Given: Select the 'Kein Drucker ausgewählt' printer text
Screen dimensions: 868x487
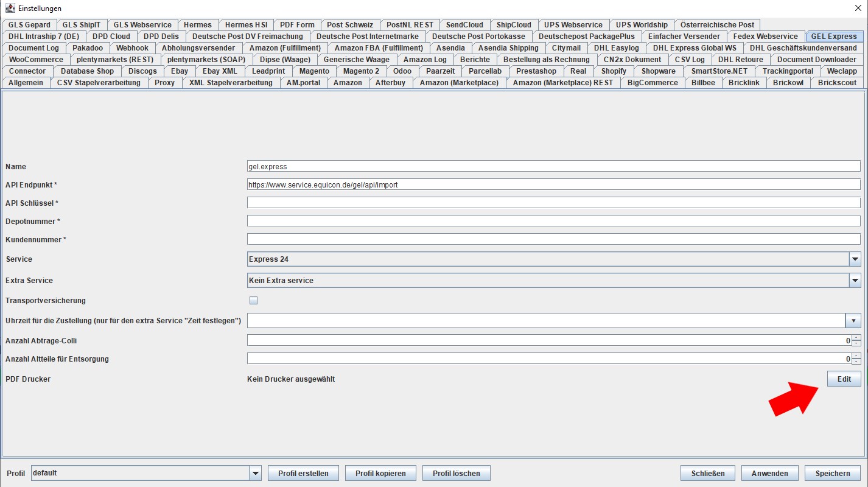Looking at the screenshot, I should 291,379.
